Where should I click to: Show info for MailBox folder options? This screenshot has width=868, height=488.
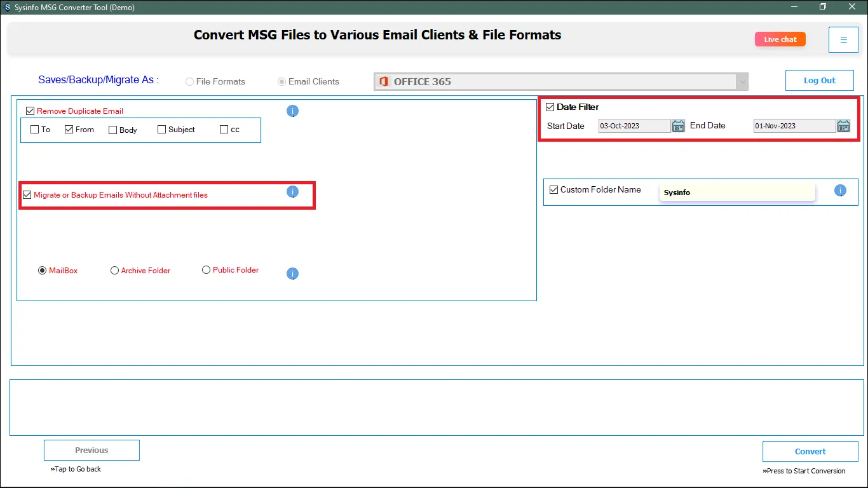(x=292, y=274)
